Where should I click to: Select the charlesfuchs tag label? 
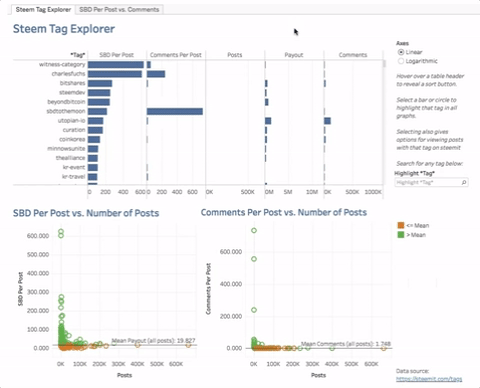click(x=68, y=74)
